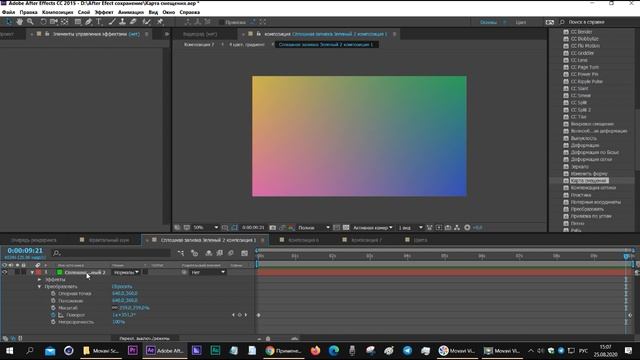Open Adobe Premiere Pro from taskbar
Viewport: 640px width, 360px height.
[133, 351]
